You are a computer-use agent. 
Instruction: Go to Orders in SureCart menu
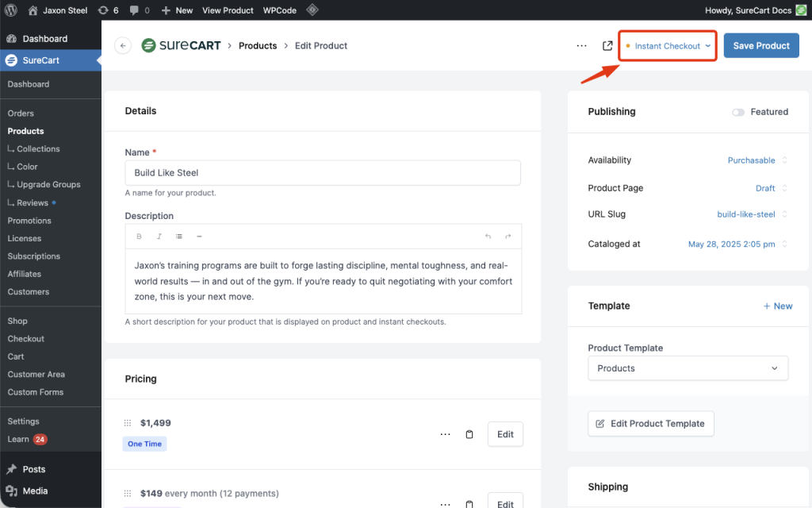(21, 113)
